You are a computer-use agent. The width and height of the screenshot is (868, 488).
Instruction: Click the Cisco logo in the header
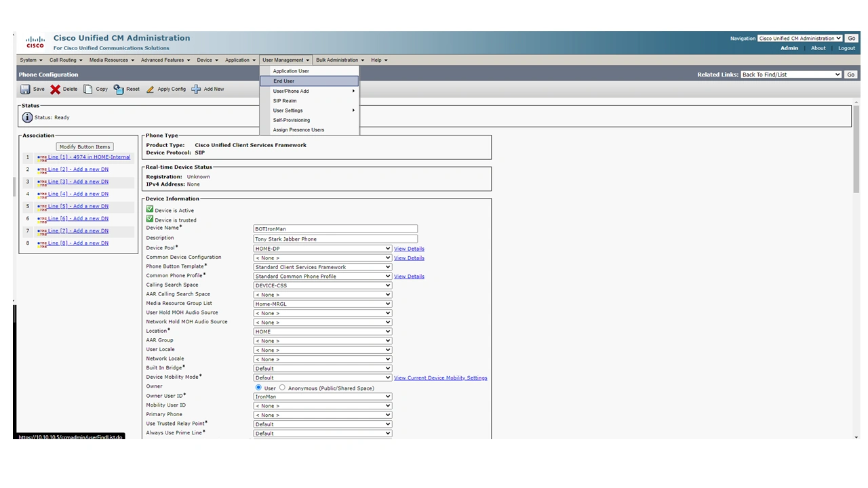click(x=35, y=43)
